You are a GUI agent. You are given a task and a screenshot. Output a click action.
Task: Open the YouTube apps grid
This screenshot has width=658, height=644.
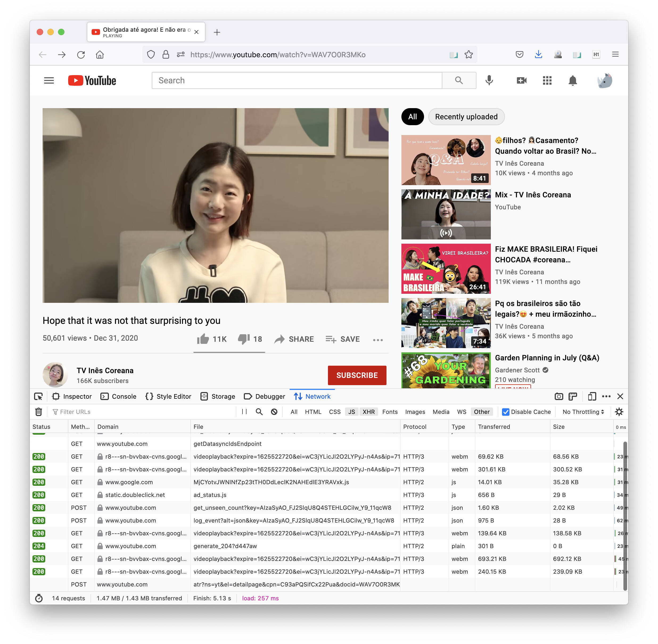(x=547, y=80)
